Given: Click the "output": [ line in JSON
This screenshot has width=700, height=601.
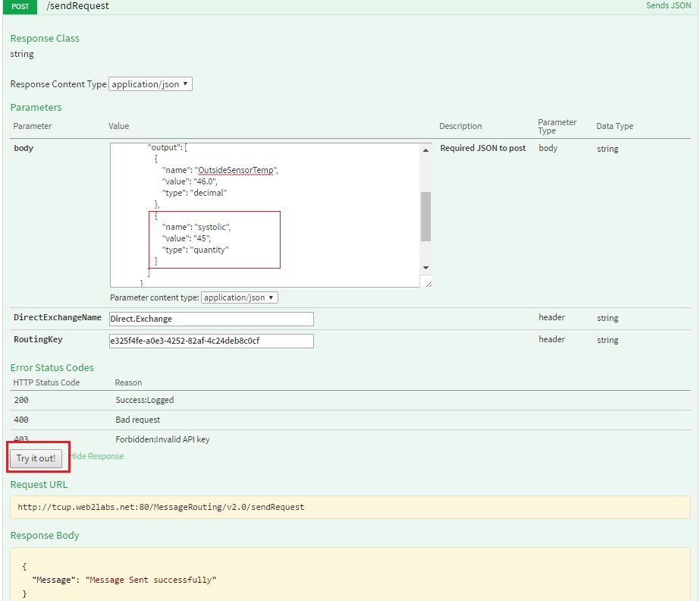Looking at the screenshot, I should [x=168, y=147].
